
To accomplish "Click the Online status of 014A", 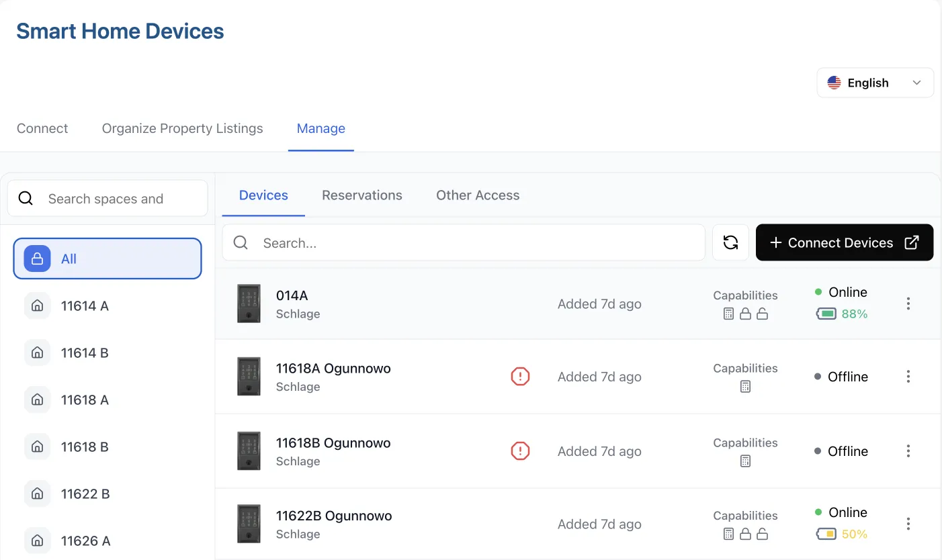I will tap(841, 292).
